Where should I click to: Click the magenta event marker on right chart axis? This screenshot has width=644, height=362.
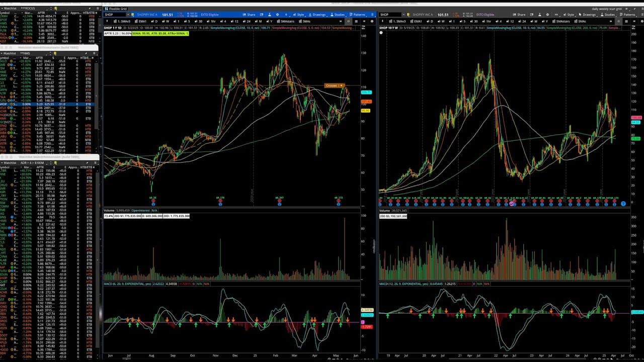click(x=512, y=204)
